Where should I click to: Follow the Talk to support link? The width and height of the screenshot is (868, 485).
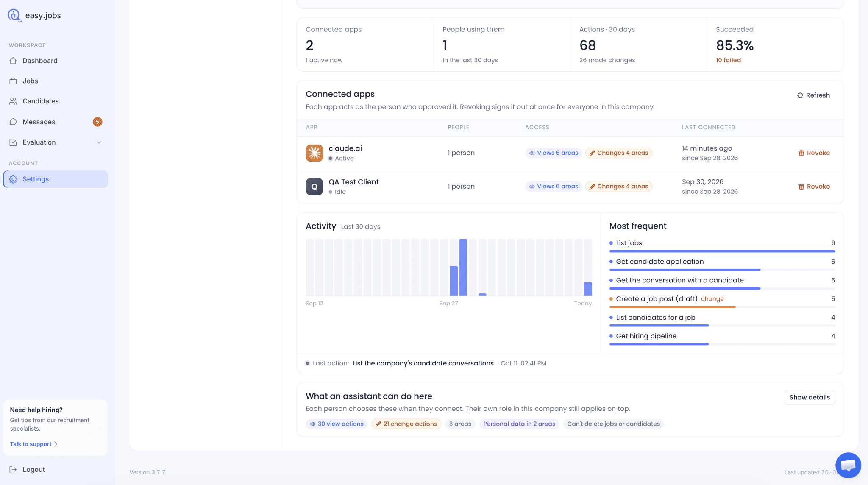(x=33, y=444)
